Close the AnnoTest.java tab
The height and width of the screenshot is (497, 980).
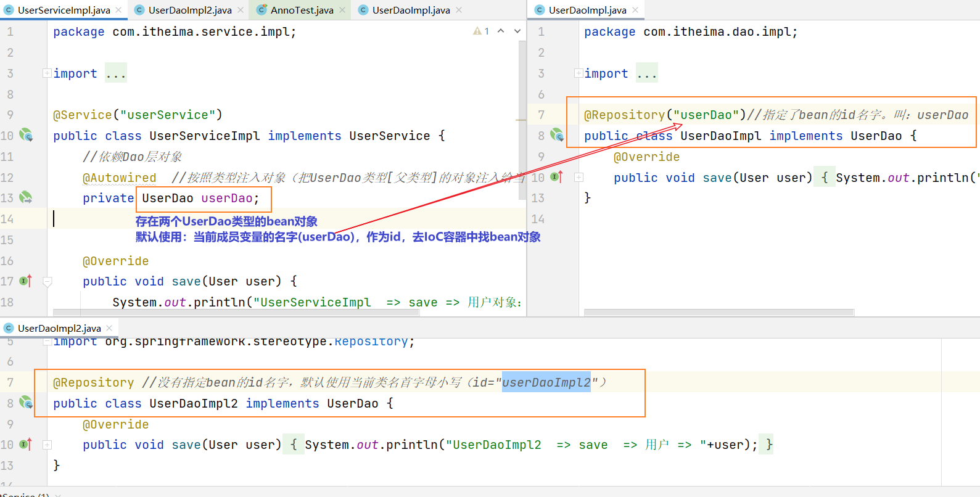[343, 10]
